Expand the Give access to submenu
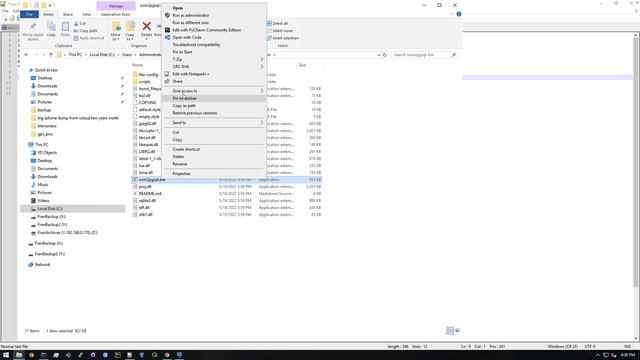The image size is (640, 360). pos(214,91)
